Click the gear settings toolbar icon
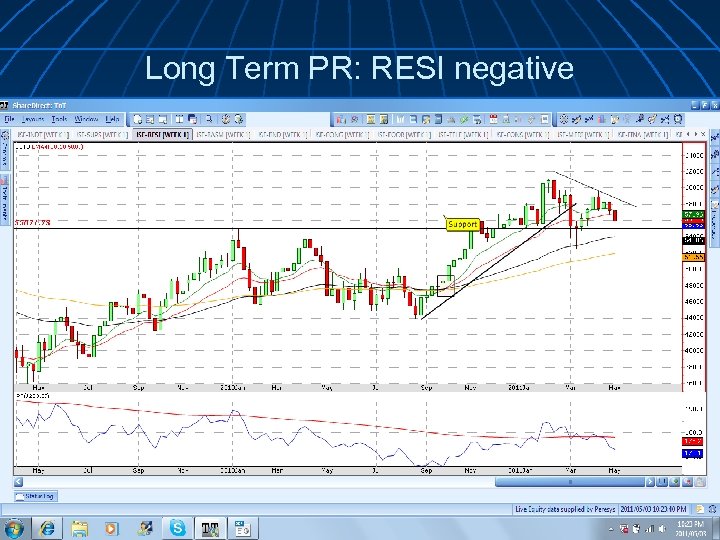Screen dimensions: 720x540 [225, 120]
